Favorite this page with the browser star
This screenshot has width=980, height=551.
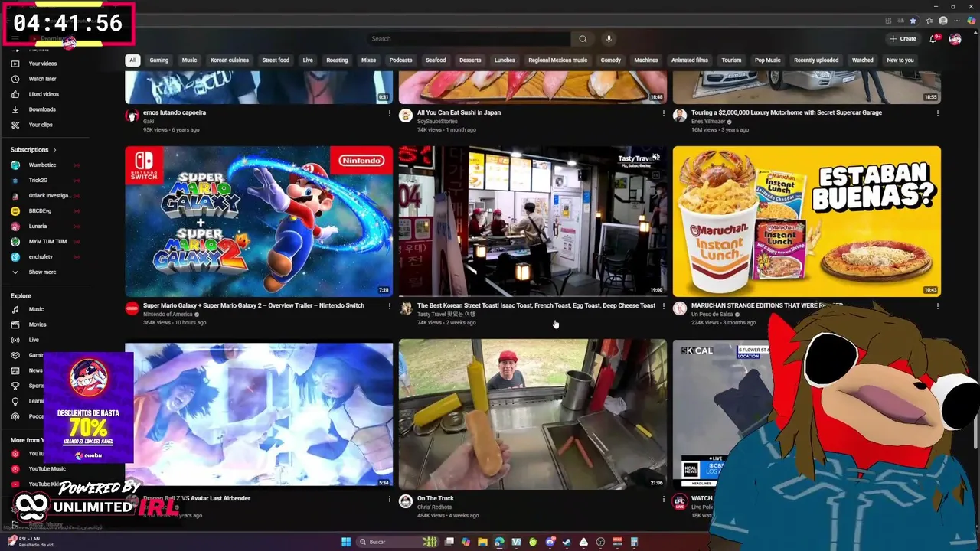[x=913, y=21]
